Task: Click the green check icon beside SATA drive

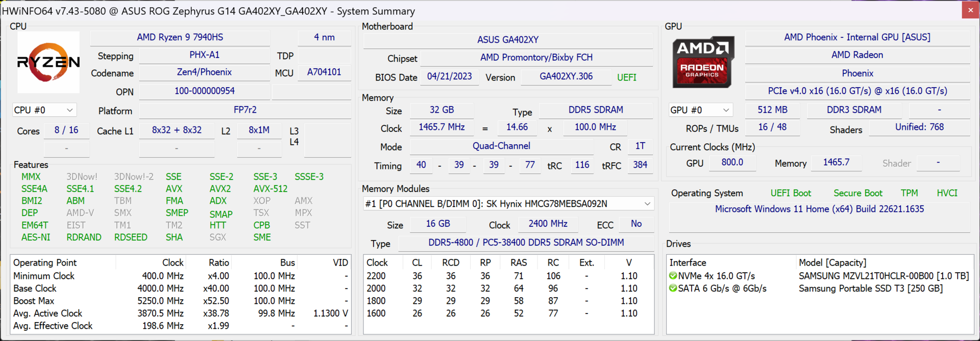Action: (x=673, y=288)
